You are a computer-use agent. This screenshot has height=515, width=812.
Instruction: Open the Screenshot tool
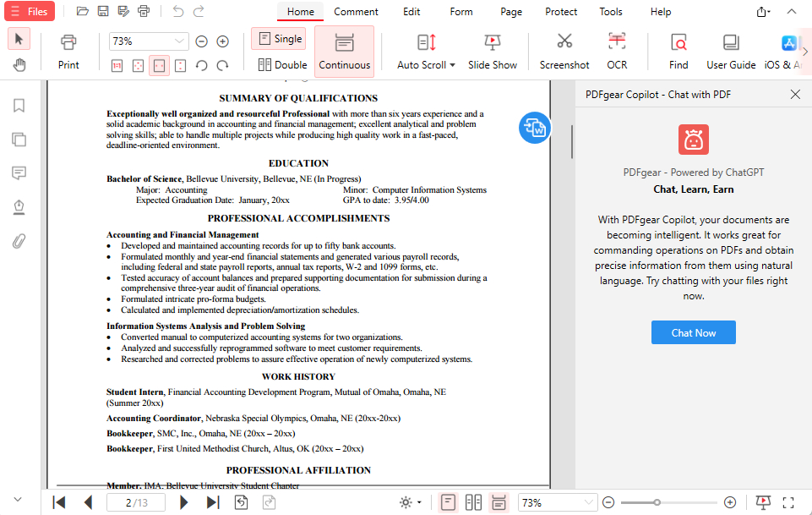[x=564, y=51]
